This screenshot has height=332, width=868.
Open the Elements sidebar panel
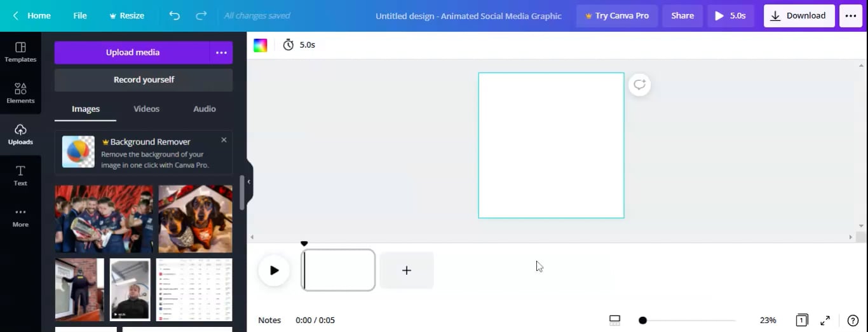point(20,93)
